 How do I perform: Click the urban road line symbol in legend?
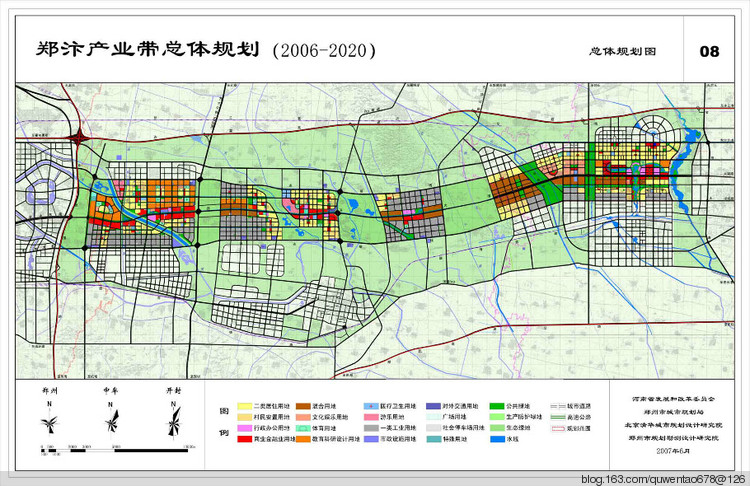coord(558,406)
